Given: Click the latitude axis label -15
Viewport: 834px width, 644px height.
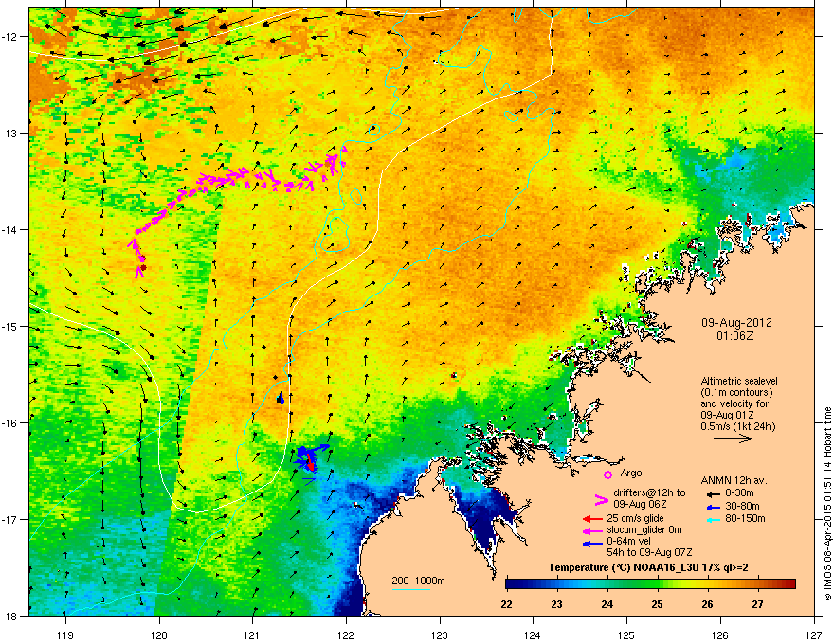Looking at the screenshot, I should 10,326.
